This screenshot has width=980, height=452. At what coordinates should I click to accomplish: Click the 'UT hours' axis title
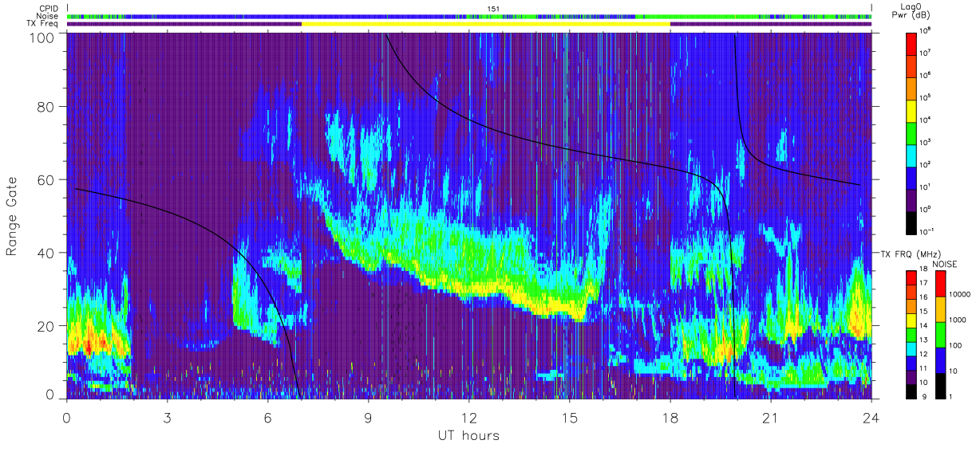468,435
